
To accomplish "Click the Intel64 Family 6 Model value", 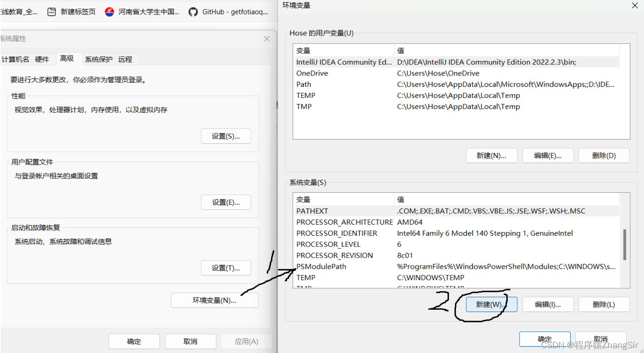I will tap(485, 233).
